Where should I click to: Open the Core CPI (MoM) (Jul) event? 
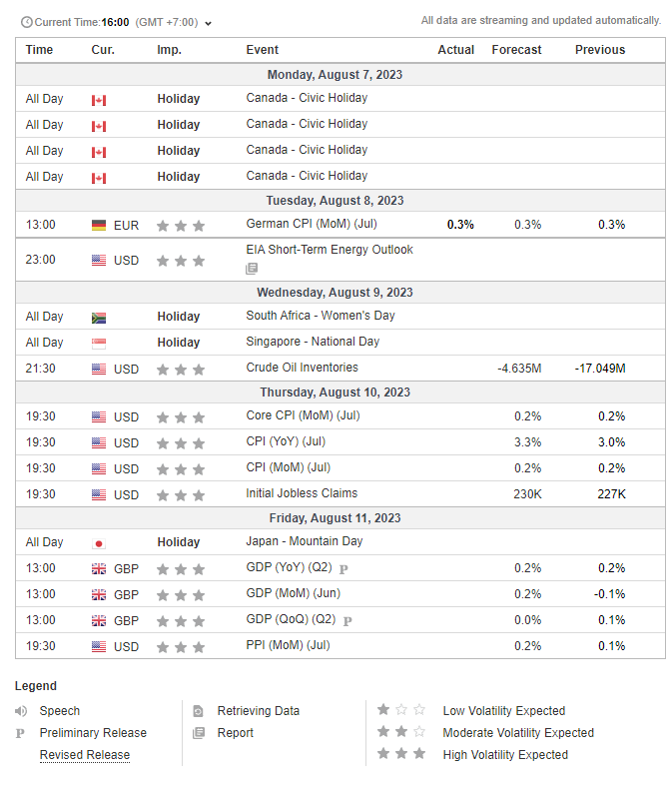303,415
